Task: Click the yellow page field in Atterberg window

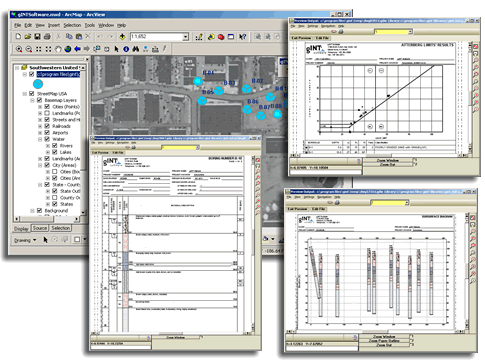Action: click(392, 32)
